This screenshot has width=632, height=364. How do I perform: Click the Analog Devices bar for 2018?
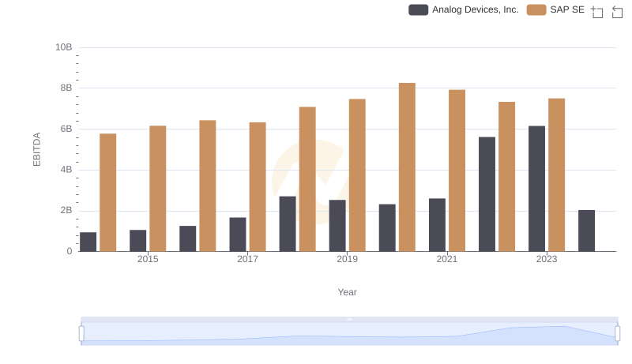click(x=288, y=223)
